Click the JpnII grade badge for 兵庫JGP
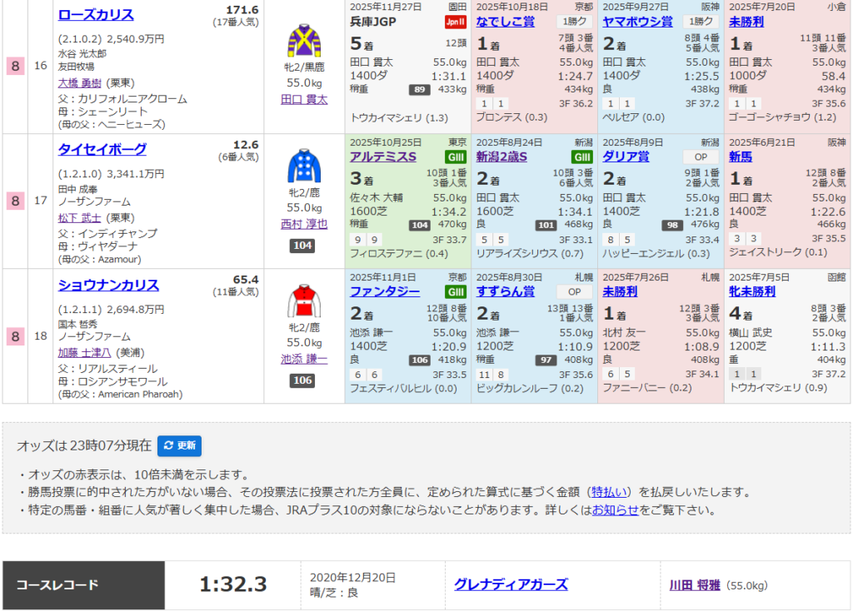Screen dimensions: 853x616 455,22
